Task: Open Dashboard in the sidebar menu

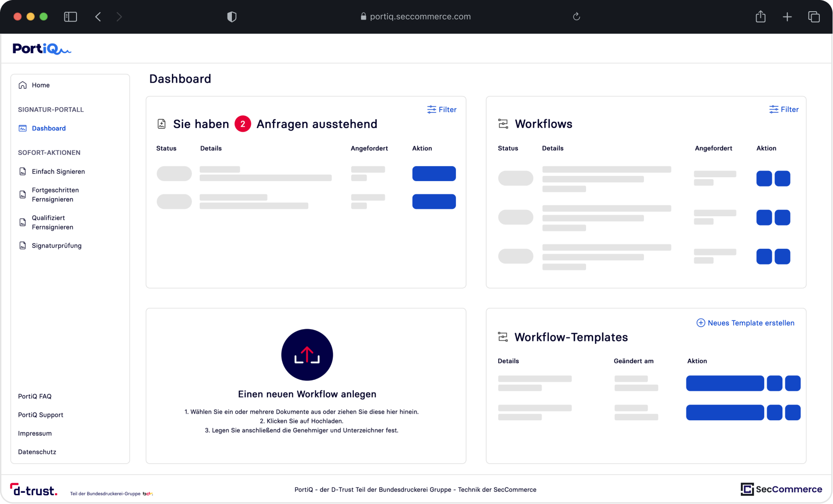Action: 49,129
